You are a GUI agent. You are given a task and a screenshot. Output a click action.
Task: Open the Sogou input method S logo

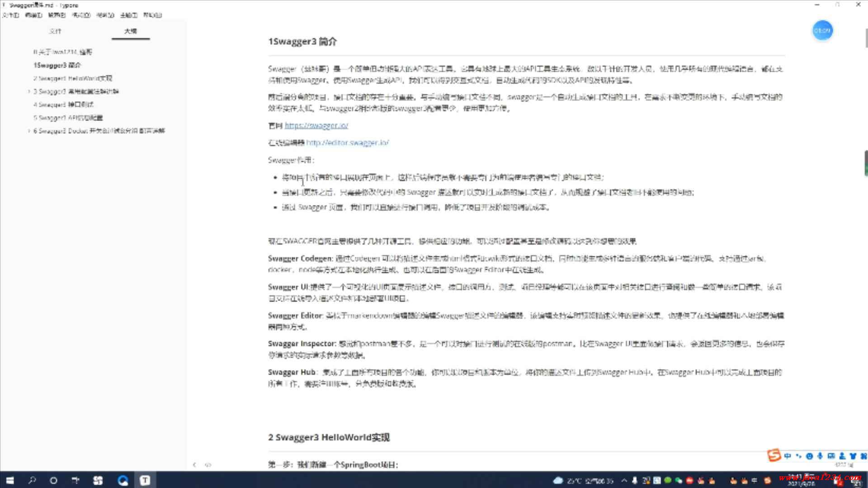[774, 455]
